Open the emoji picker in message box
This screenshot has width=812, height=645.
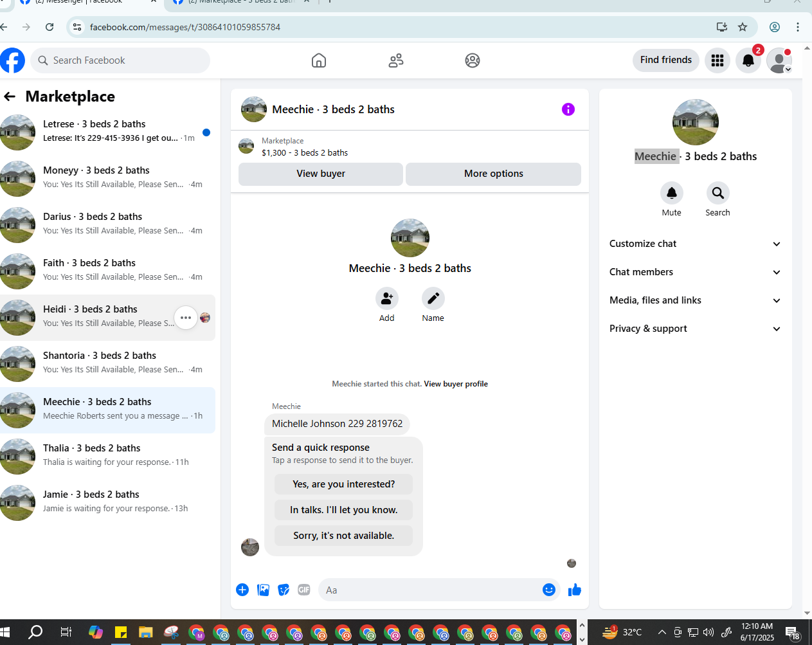click(549, 590)
